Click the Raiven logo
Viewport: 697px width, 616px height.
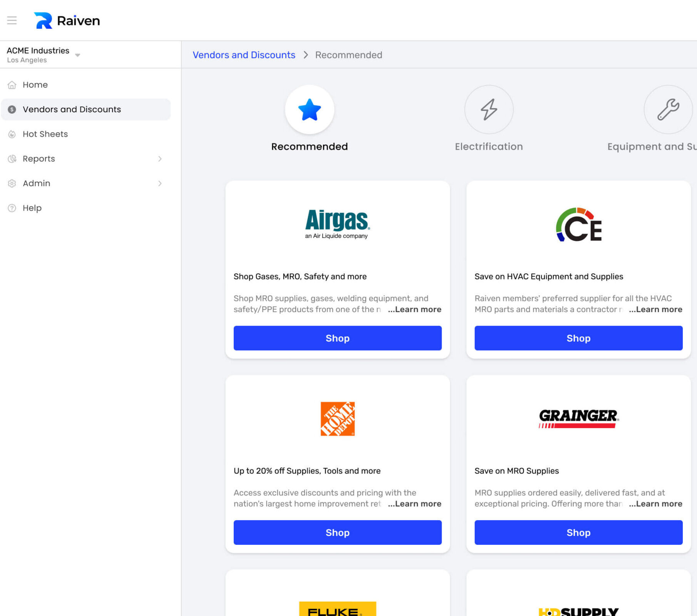(67, 20)
